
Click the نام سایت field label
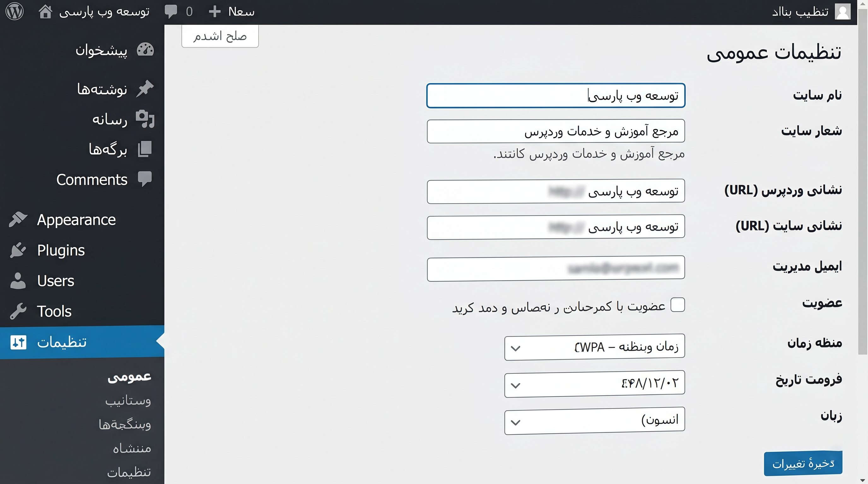pyautogui.click(x=818, y=95)
